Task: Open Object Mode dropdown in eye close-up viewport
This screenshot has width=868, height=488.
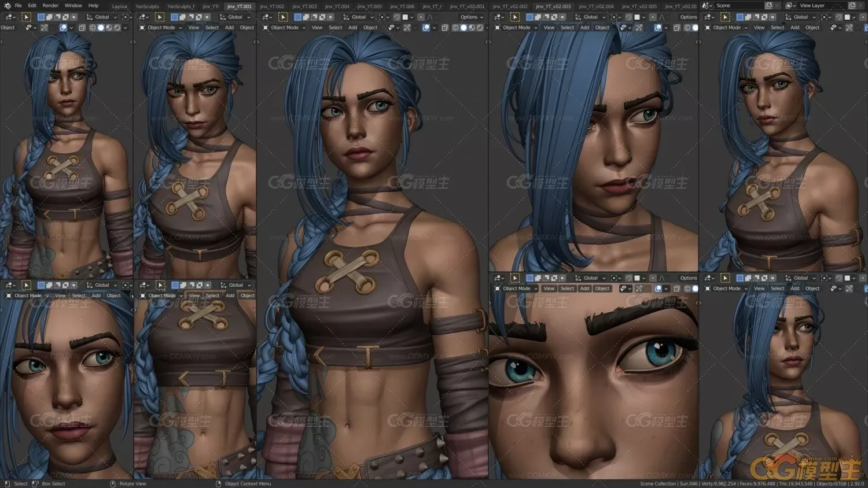Action: pyautogui.click(x=516, y=289)
